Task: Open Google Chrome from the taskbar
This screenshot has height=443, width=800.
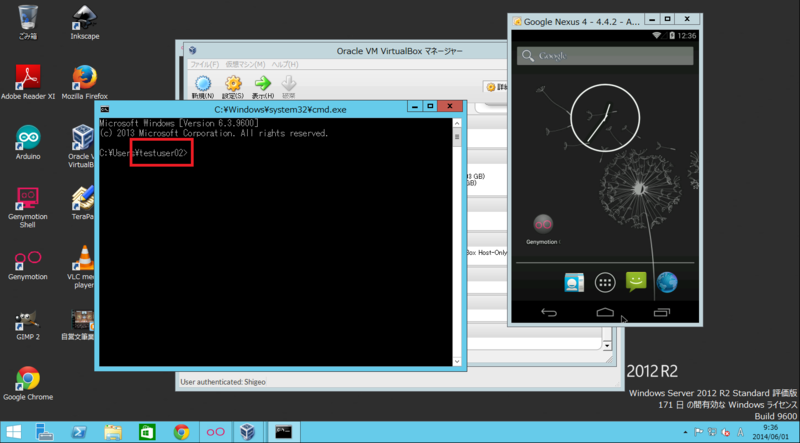Action: point(181,432)
